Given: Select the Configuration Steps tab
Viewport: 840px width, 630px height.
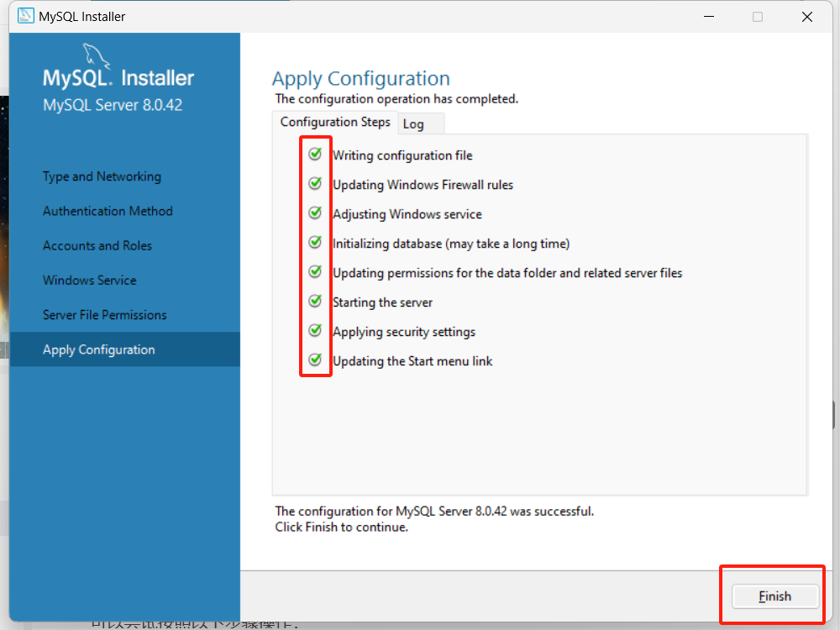Looking at the screenshot, I should tap(334, 122).
